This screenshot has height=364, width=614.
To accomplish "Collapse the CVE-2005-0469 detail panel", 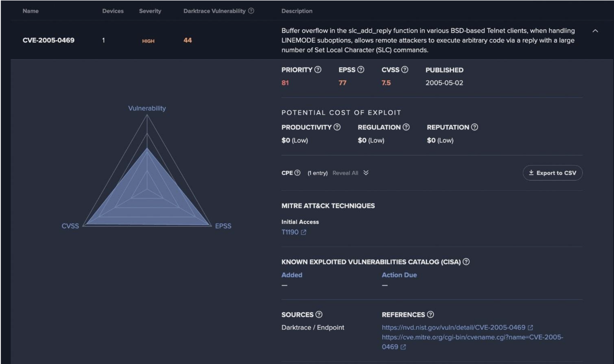I will coord(595,30).
